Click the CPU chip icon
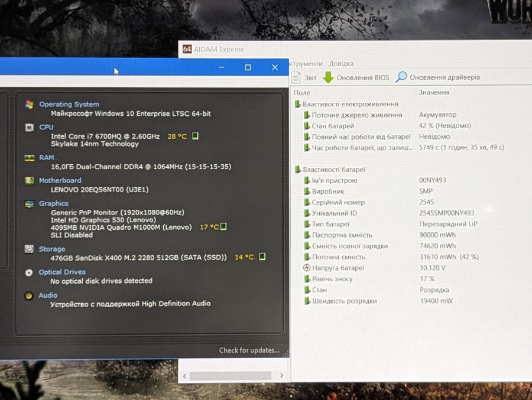The height and width of the screenshot is (400, 532). click(x=30, y=127)
